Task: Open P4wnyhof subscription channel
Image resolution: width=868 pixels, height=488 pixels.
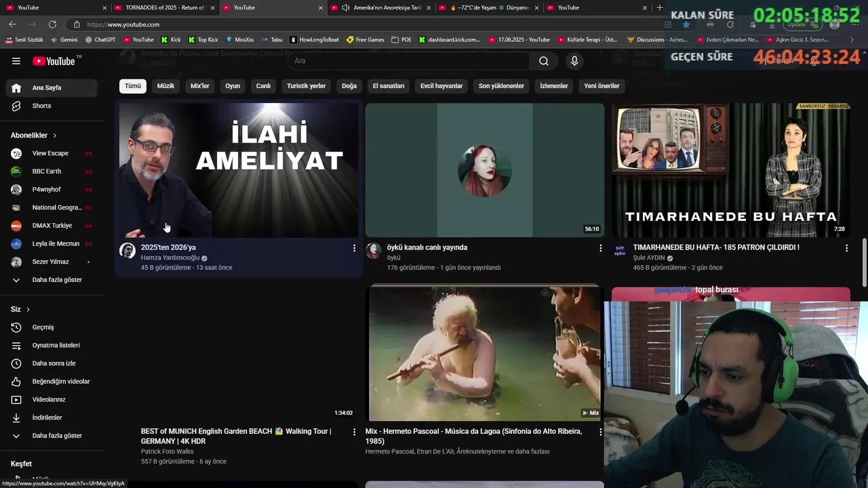Action: point(52,190)
